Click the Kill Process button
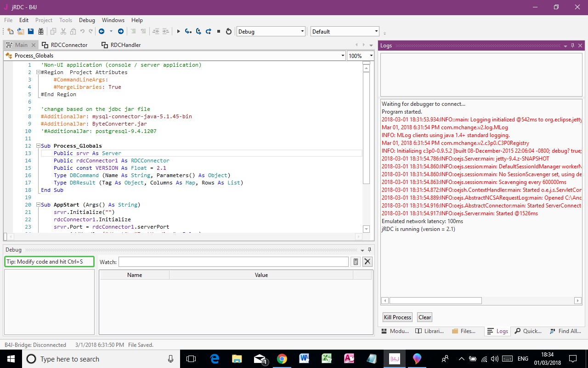 pos(397,317)
